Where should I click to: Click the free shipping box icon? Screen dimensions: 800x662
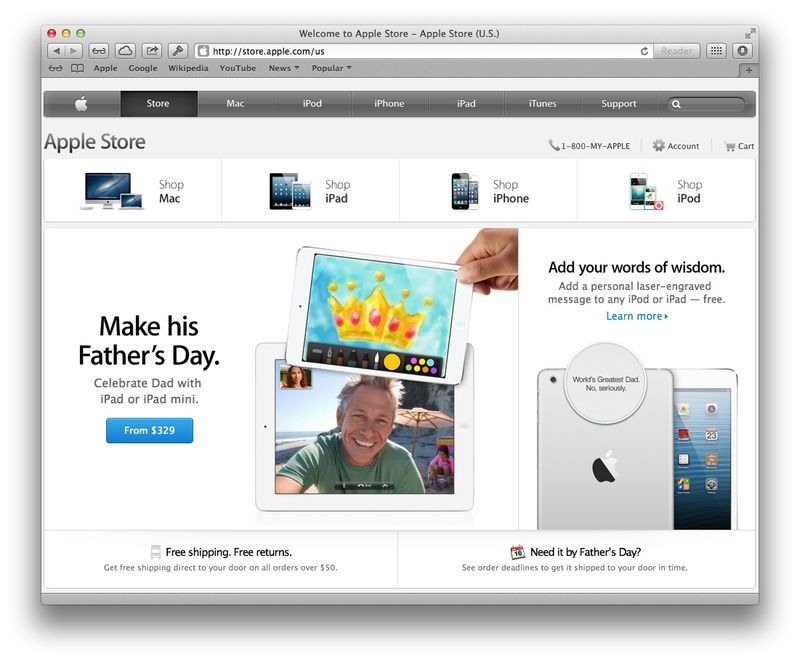tap(156, 552)
